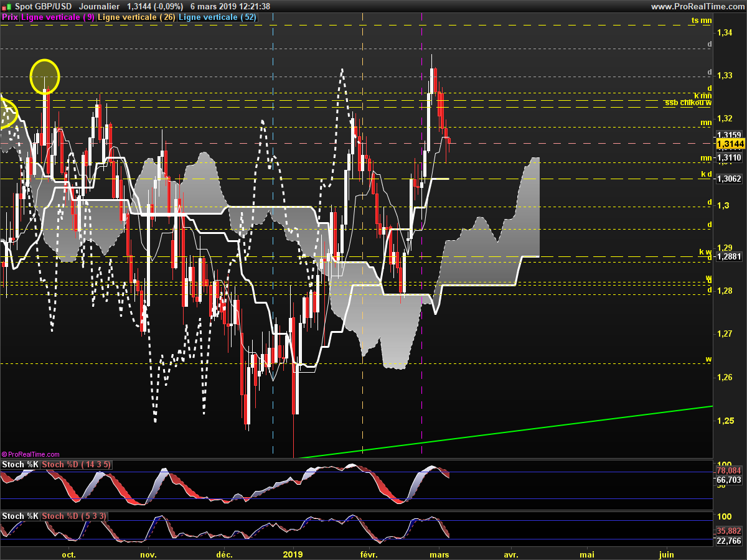
Task: Click the ts mn line label
Action: [x=702, y=21]
